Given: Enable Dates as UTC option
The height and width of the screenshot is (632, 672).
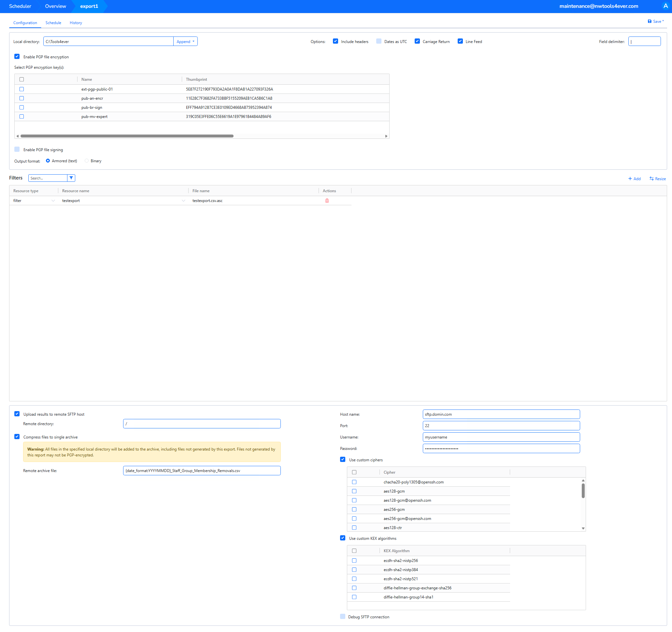Looking at the screenshot, I should click(x=379, y=41).
